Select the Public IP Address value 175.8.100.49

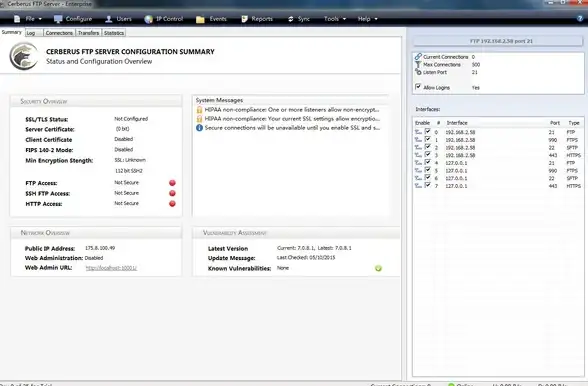click(x=100, y=248)
